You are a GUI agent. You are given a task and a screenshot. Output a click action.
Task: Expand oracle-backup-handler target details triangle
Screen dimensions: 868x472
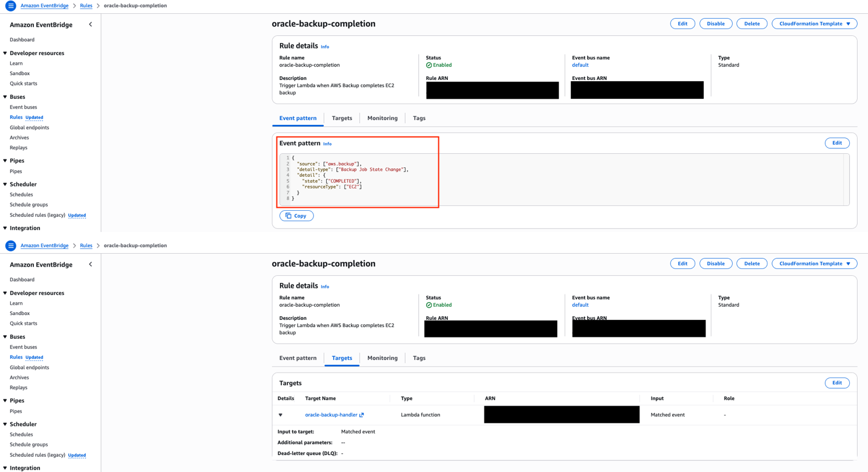[281, 415]
